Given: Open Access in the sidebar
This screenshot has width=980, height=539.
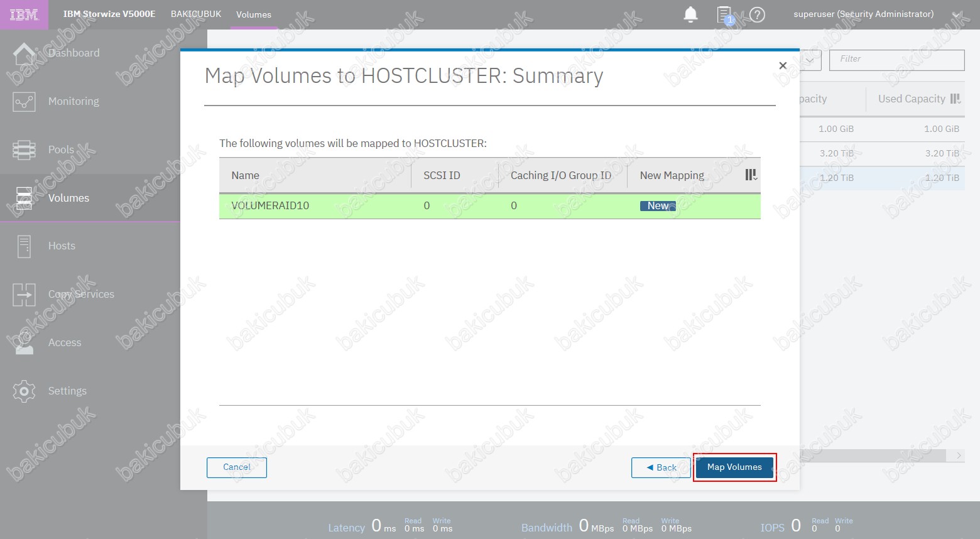Looking at the screenshot, I should coord(65,342).
